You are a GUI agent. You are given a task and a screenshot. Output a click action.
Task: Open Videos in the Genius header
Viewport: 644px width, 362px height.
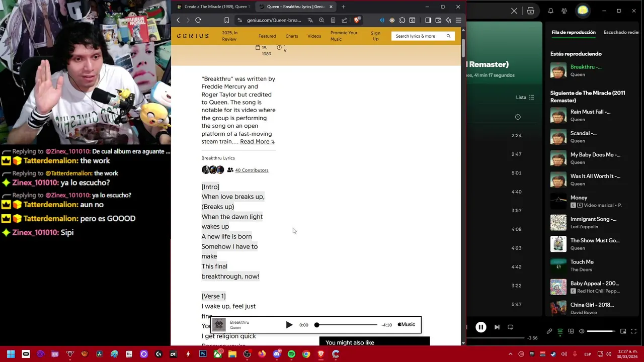(314, 36)
